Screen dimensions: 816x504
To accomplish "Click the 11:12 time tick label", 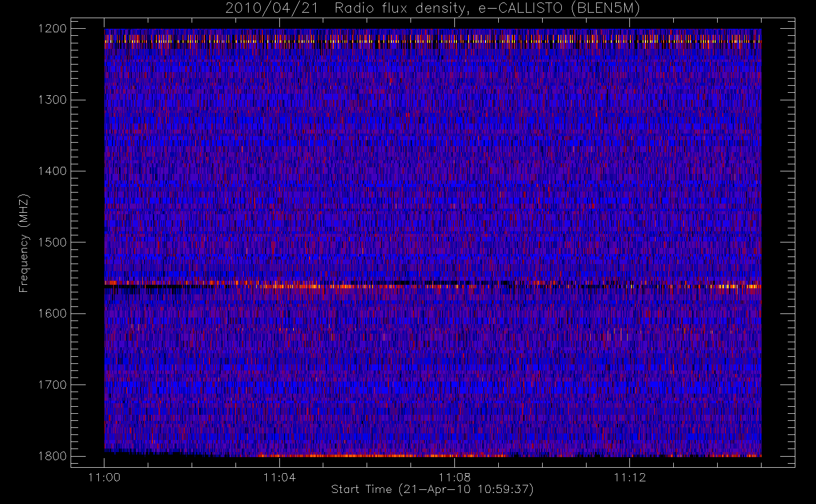I will click(630, 477).
